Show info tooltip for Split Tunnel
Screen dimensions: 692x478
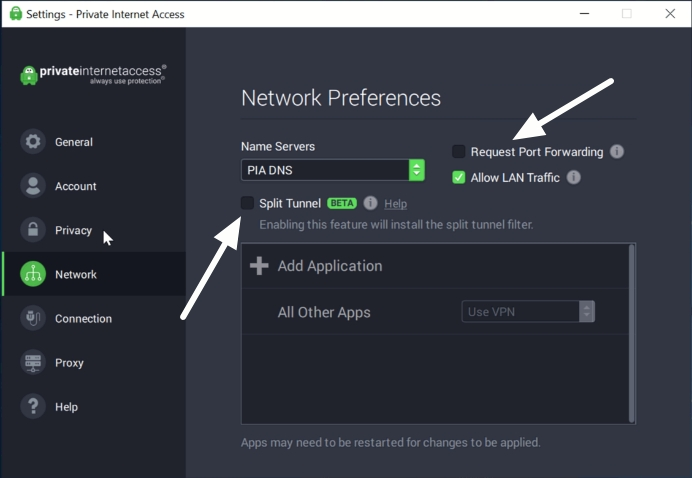pos(370,203)
